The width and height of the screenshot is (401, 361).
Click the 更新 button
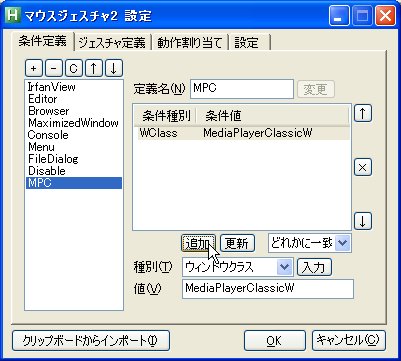point(237,244)
